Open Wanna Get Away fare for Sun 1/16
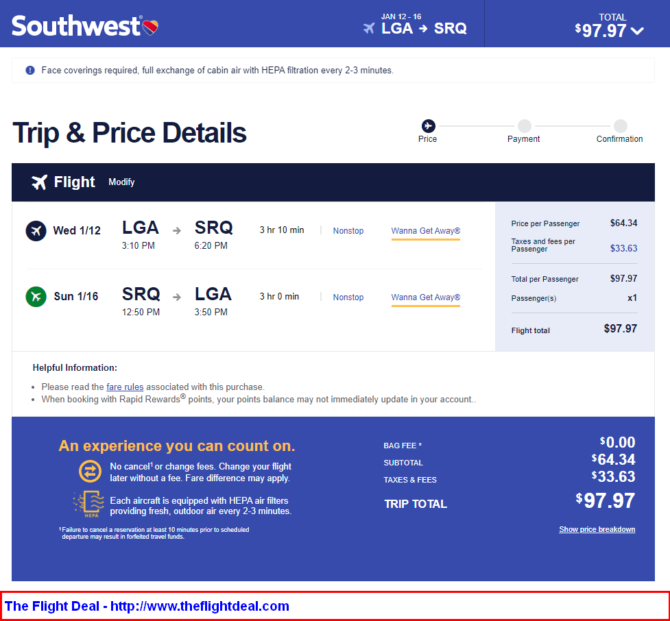The image size is (670, 621). tap(426, 297)
